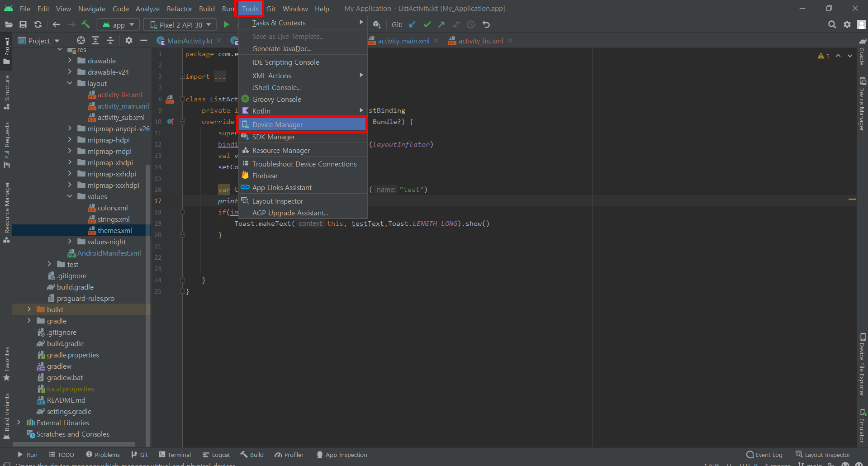Image resolution: width=868 pixels, height=466 pixels.
Task: Open IDE settings gear in main toolbar
Action: [847, 24]
